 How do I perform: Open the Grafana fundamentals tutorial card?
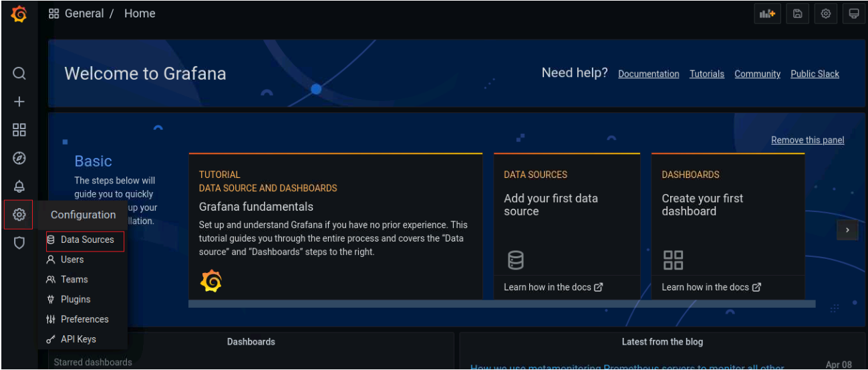(x=335, y=226)
